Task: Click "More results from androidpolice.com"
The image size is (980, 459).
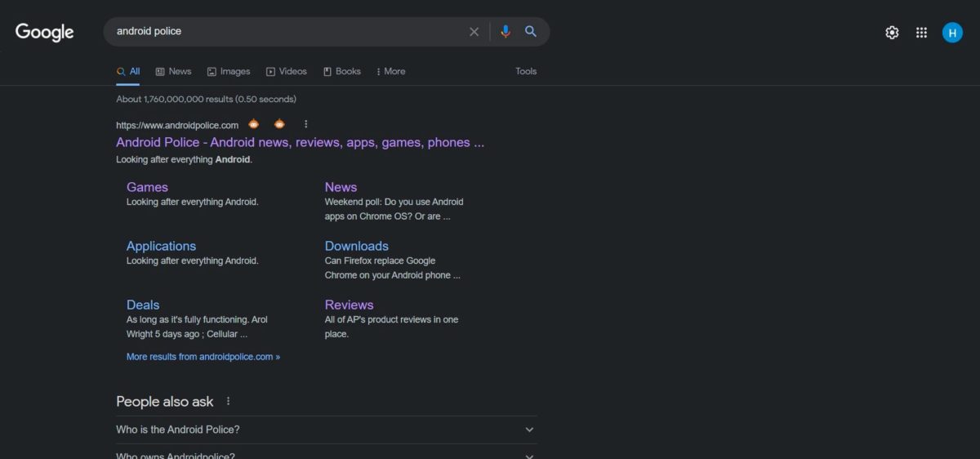Action: pos(203,357)
